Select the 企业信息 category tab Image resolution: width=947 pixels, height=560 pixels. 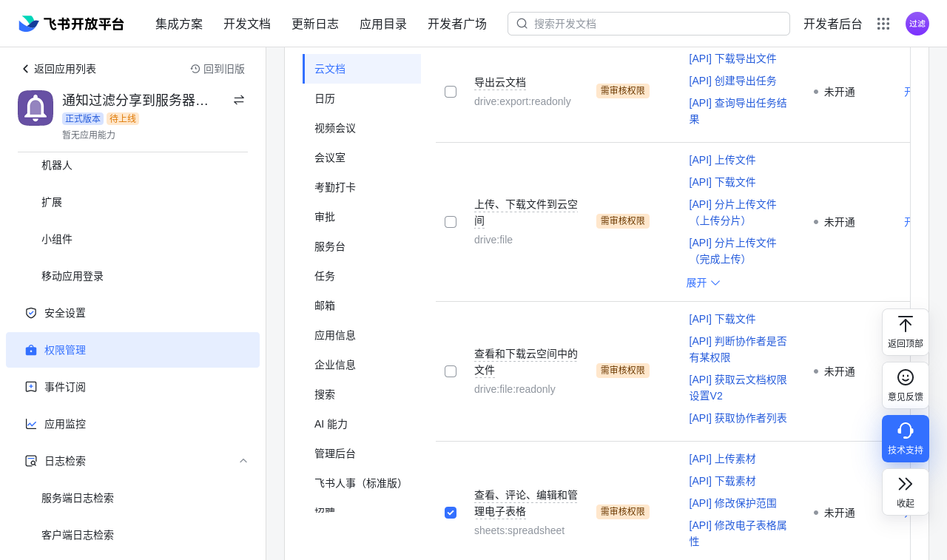[x=362, y=365]
